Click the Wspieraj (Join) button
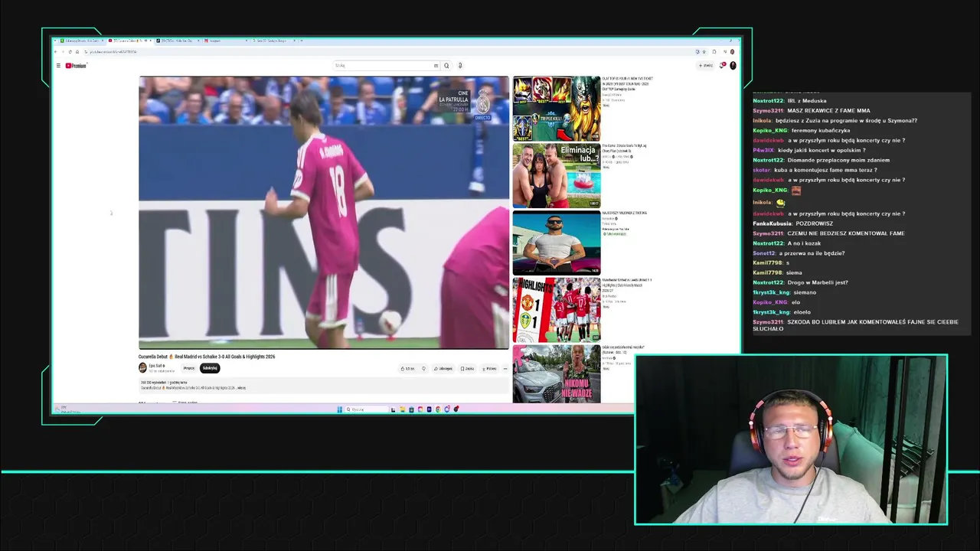The height and width of the screenshot is (551, 980). [189, 368]
